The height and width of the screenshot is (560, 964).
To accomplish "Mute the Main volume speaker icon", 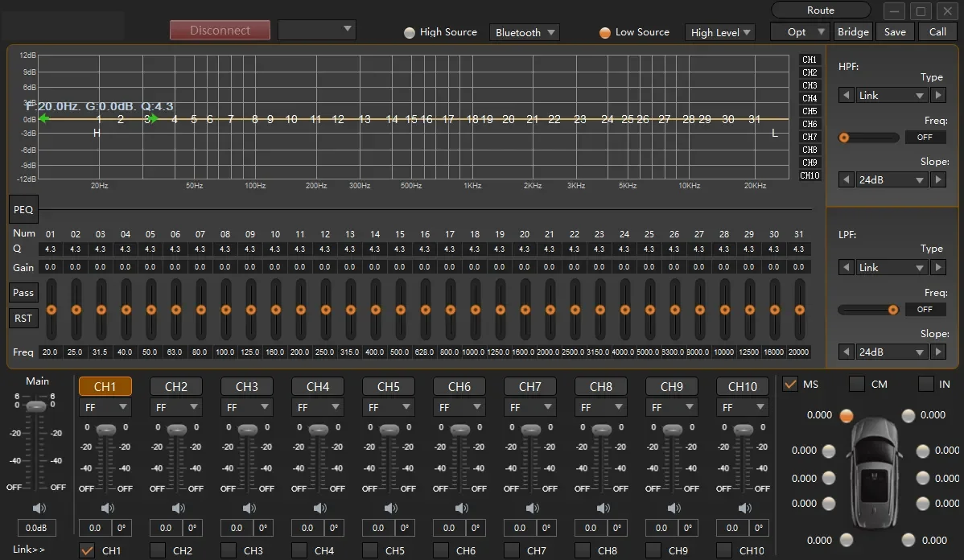I will pos(37,508).
